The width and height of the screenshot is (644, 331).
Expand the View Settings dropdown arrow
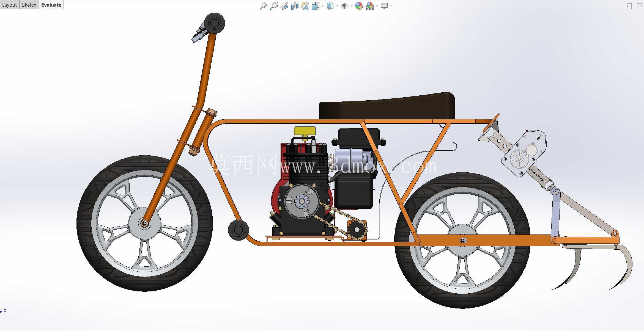coord(391,6)
